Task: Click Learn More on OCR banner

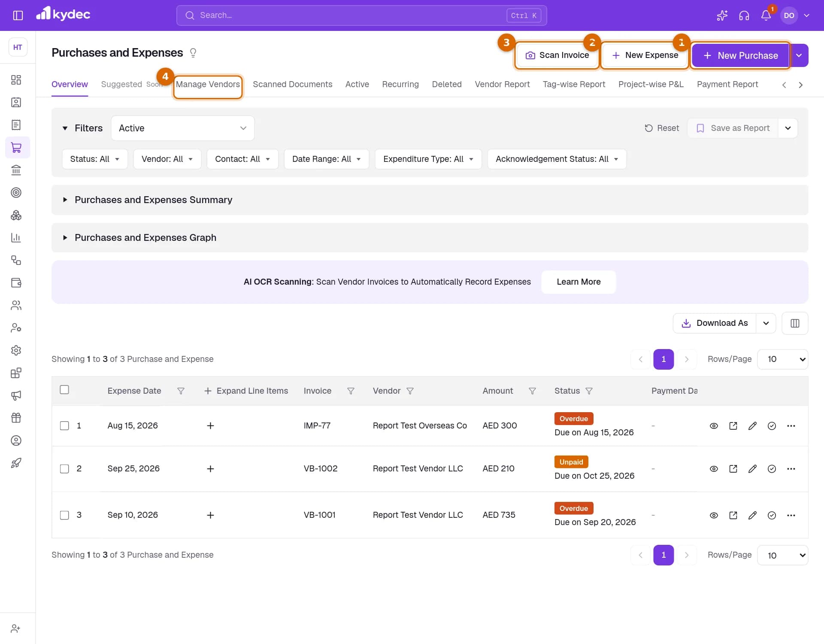Action: (579, 282)
